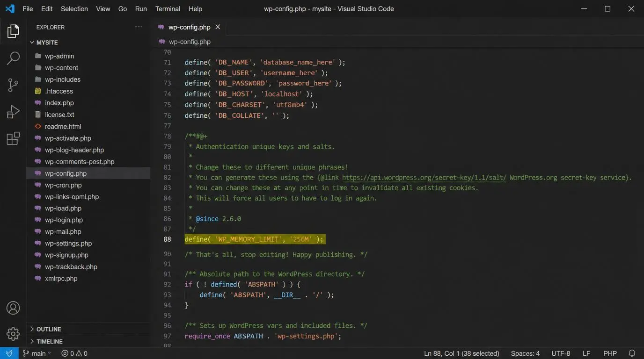Open the Accounts icon in activity bar
644x359 pixels.
click(13, 308)
